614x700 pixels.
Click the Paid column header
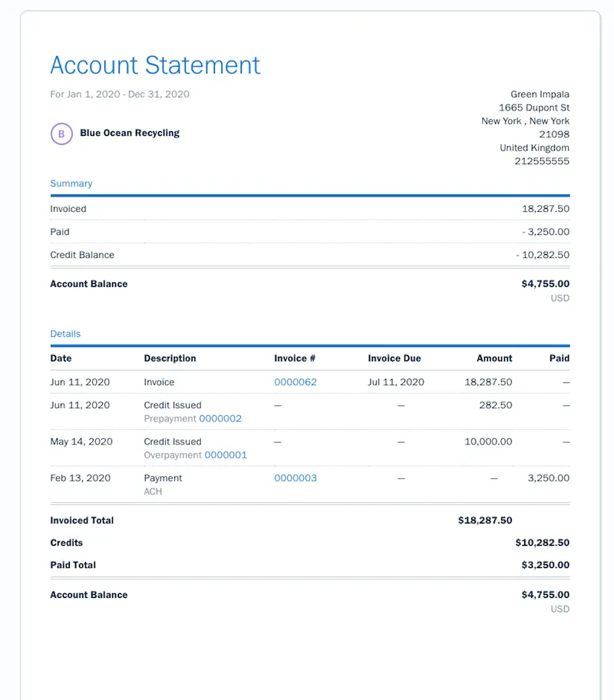pos(560,358)
